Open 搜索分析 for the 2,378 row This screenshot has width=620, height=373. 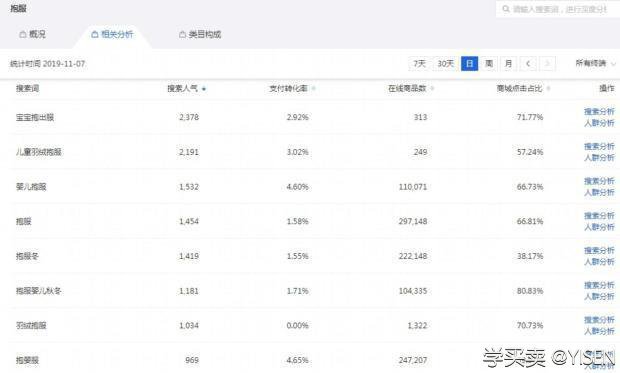(599, 112)
